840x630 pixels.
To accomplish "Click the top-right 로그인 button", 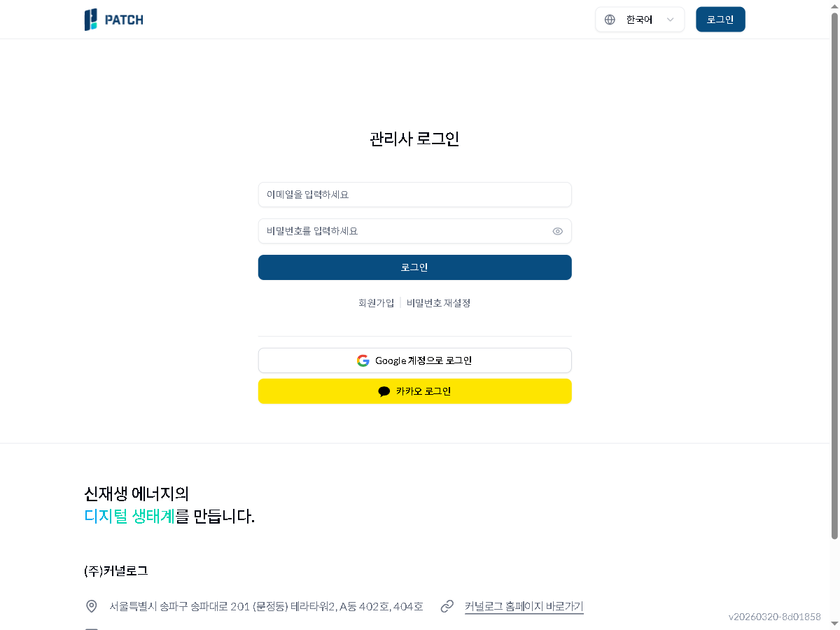I will click(720, 19).
